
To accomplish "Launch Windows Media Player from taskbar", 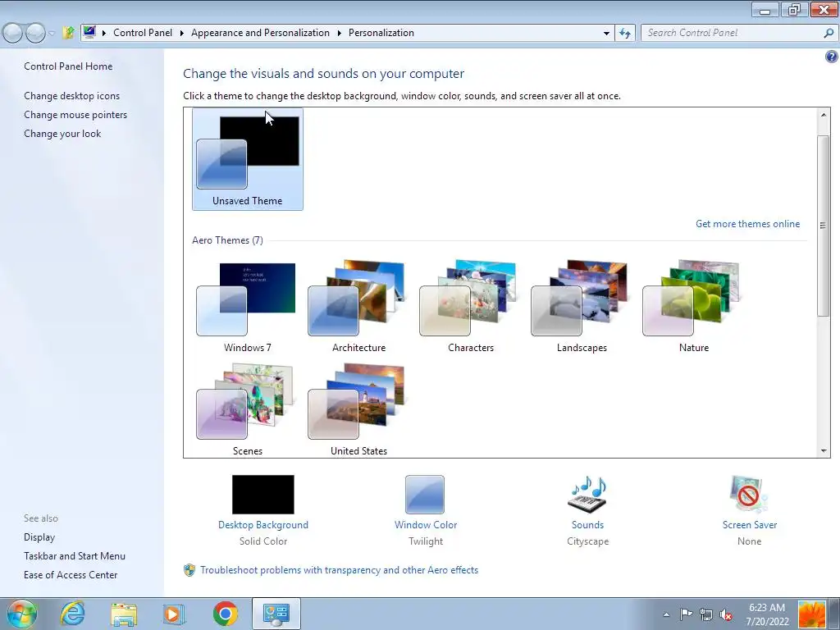I will click(174, 614).
